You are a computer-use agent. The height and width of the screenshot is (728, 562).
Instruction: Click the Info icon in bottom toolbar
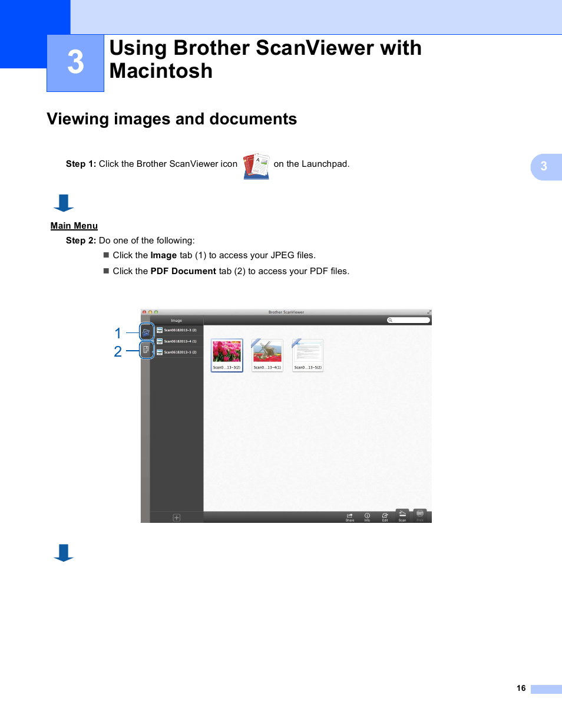tap(367, 517)
